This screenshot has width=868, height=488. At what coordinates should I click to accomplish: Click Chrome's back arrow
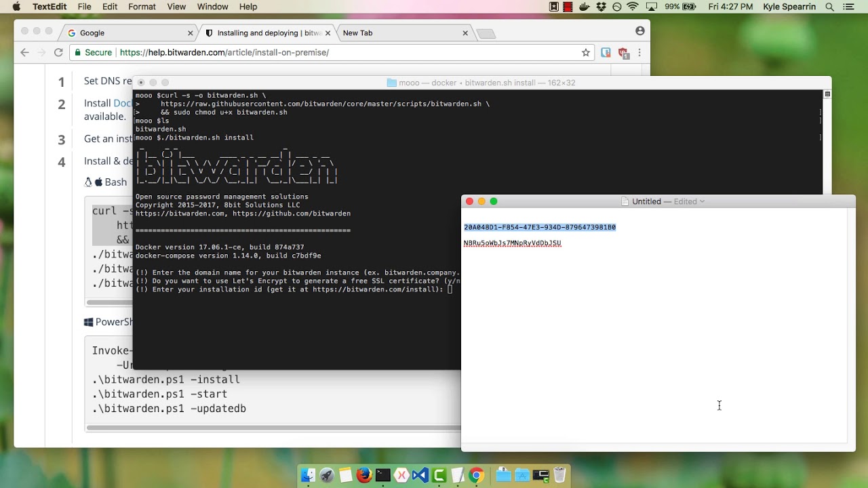pos(25,52)
